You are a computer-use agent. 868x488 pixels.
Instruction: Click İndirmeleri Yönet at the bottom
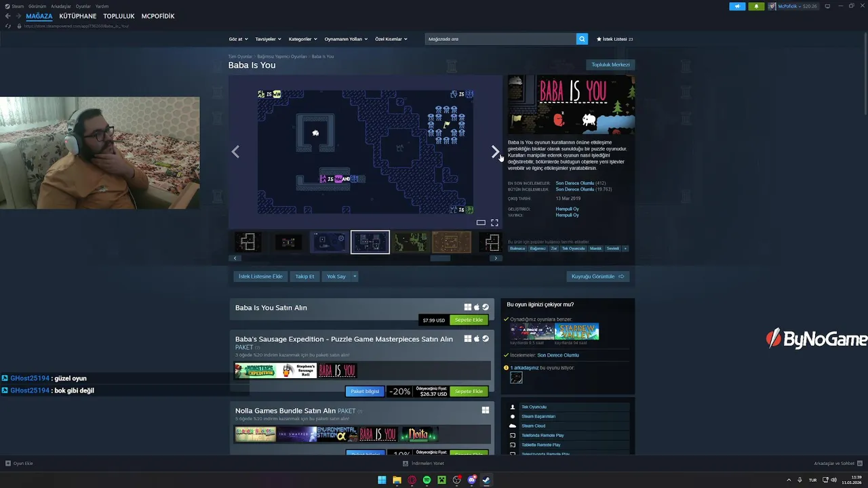(x=424, y=464)
